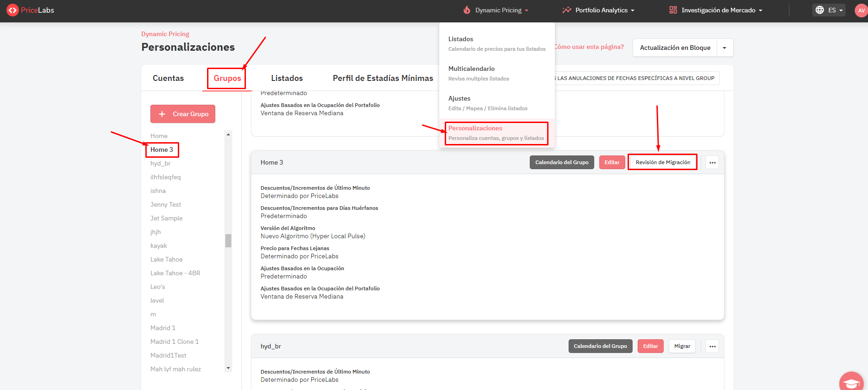Screen dimensions: 868x390
Task: Click Migrar for the hyd_br group
Action: point(682,346)
